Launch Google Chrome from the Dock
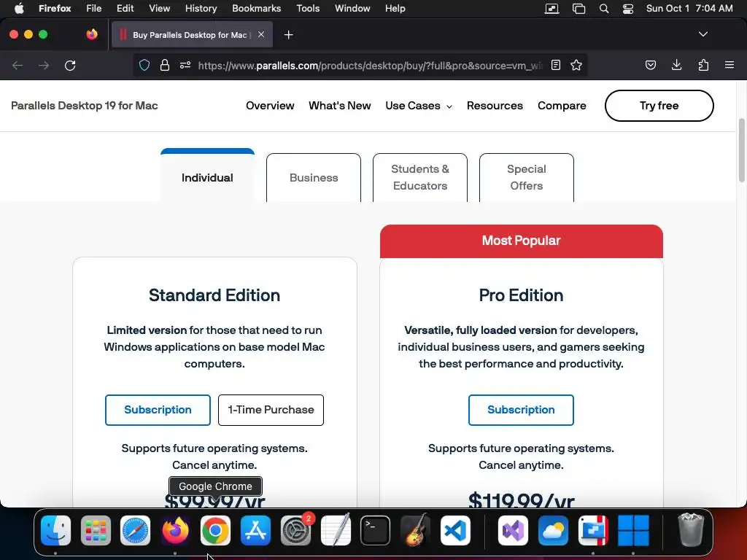747x560 pixels. coord(215,530)
